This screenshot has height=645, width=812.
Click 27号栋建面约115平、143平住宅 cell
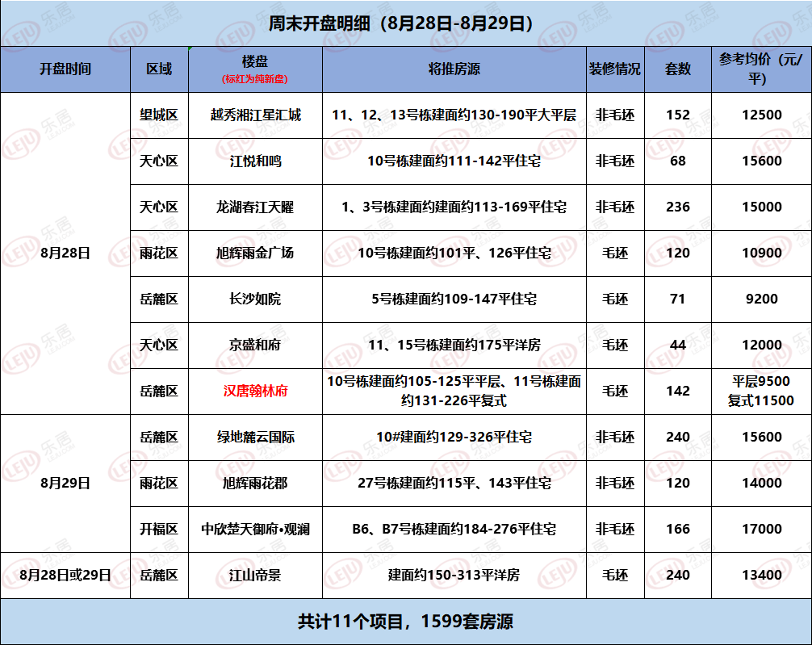454,484
